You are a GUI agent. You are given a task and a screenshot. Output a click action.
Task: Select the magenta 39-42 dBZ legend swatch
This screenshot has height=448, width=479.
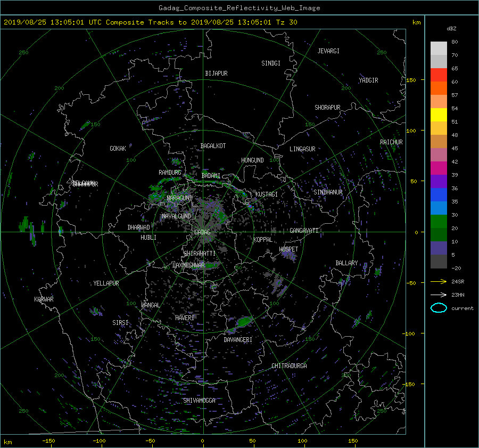(439, 168)
